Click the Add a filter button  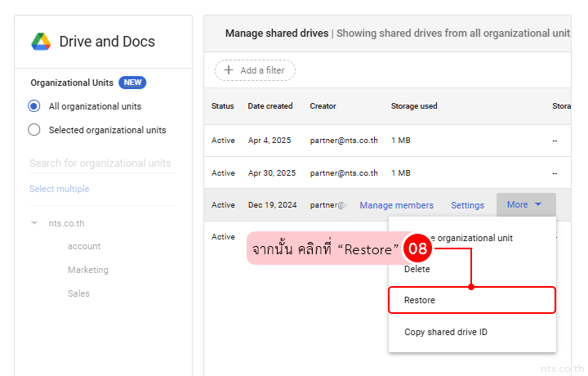pos(255,70)
